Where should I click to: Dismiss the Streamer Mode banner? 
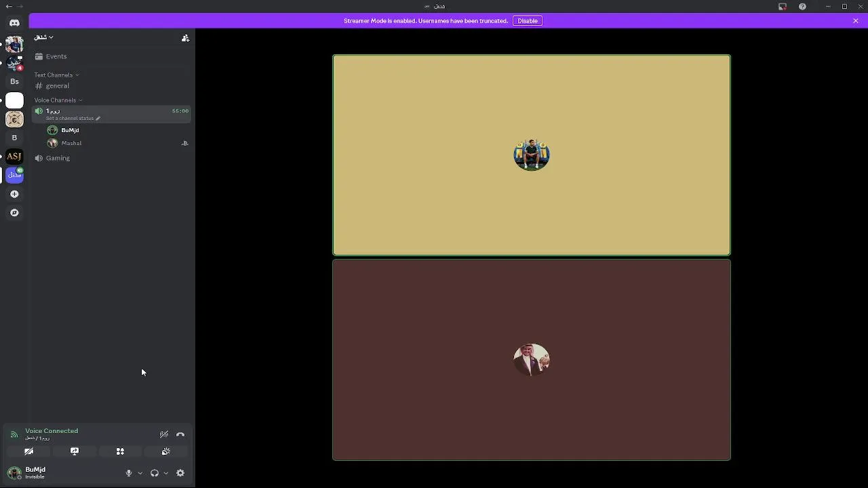[x=856, y=21]
